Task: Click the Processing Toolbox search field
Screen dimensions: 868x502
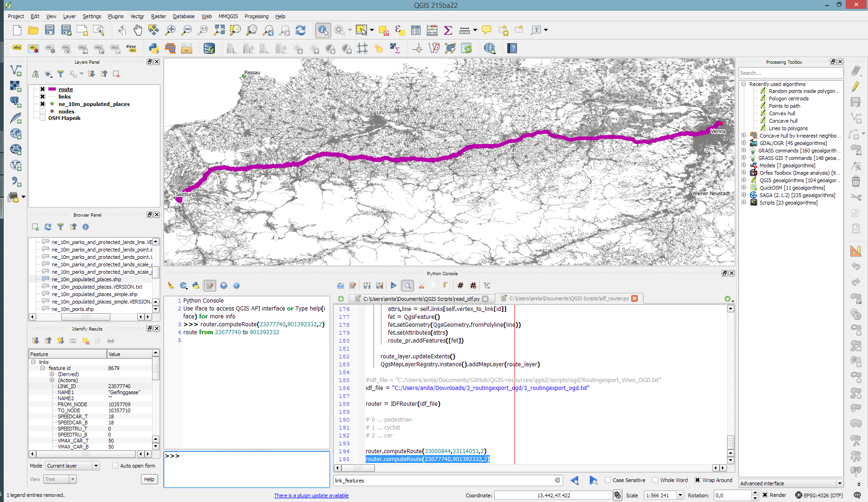Action: pyautogui.click(x=790, y=73)
